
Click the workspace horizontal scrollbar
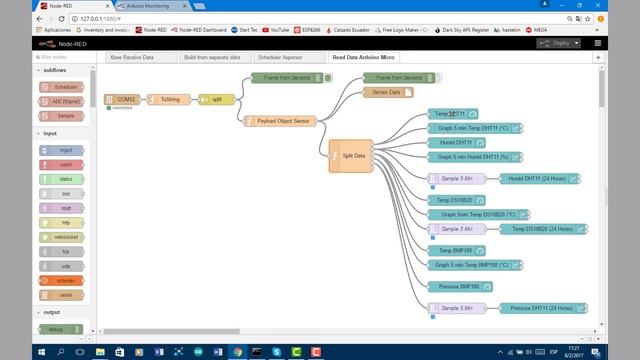pos(171,331)
